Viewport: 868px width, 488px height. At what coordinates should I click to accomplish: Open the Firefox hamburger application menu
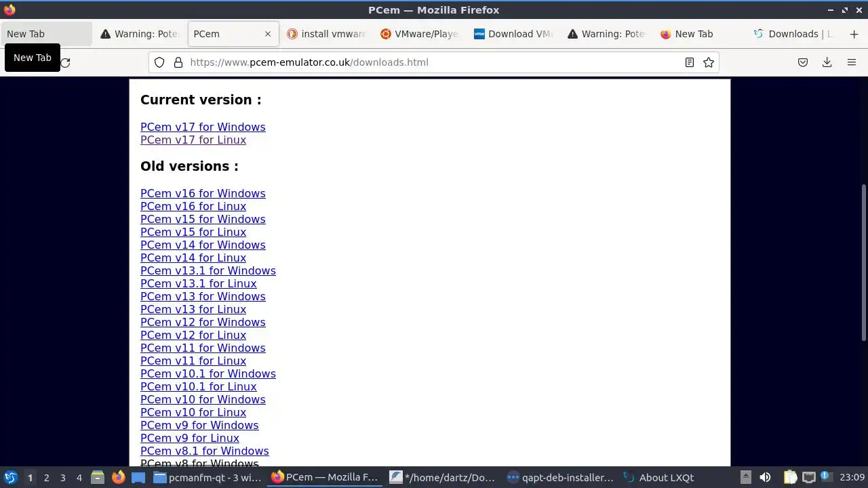click(852, 62)
